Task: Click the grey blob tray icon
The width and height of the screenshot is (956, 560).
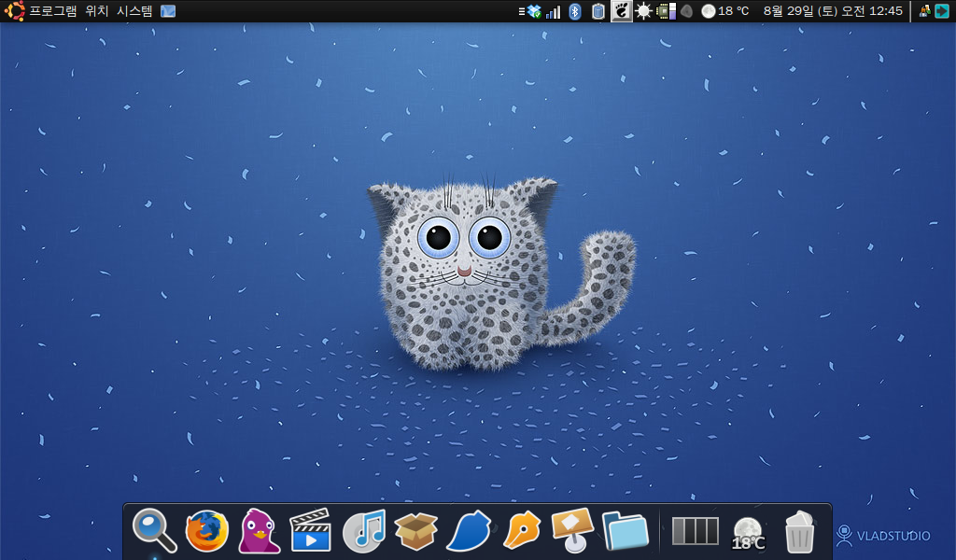Action: coord(686,11)
